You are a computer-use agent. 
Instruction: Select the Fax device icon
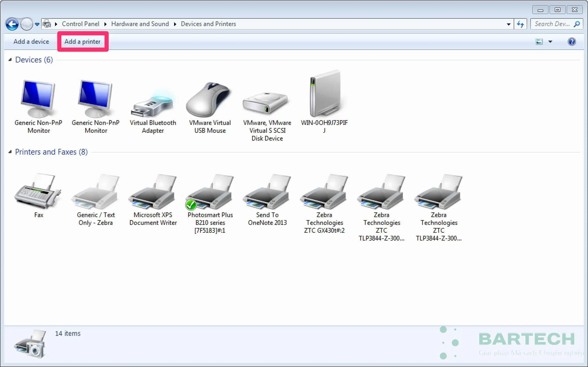click(38, 192)
